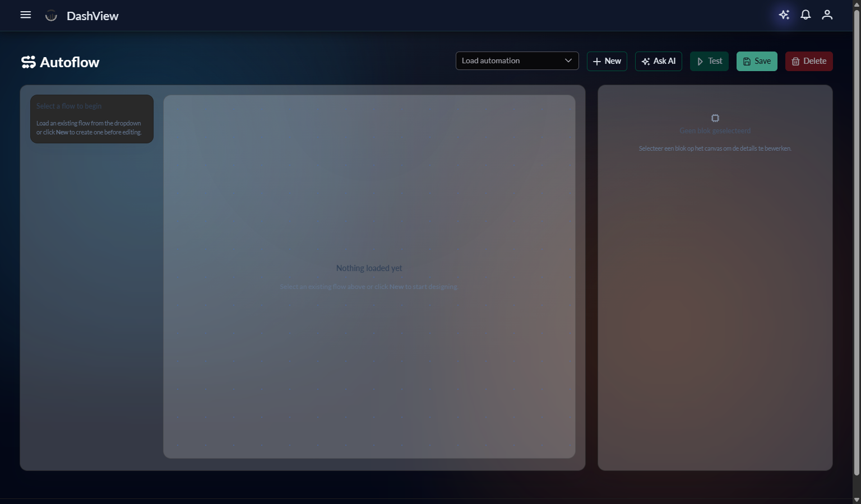The height and width of the screenshot is (504, 861).
Task: Save the current automation
Action: (757, 61)
